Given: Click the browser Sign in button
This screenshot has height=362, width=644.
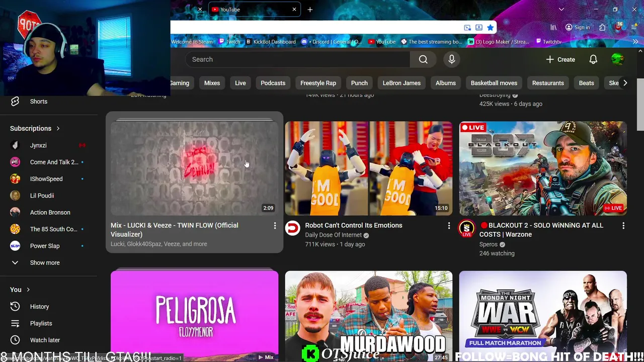Looking at the screenshot, I should (x=577, y=28).
